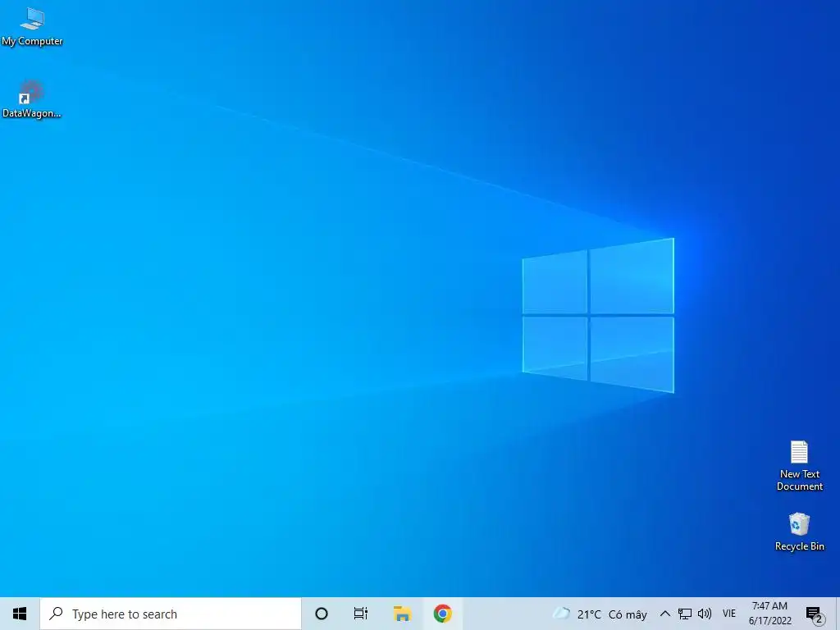The width and height of the screenshot is (840, 630).
Task: Open Google Chrome from the taskbar
Action: [x=442, y=614]
